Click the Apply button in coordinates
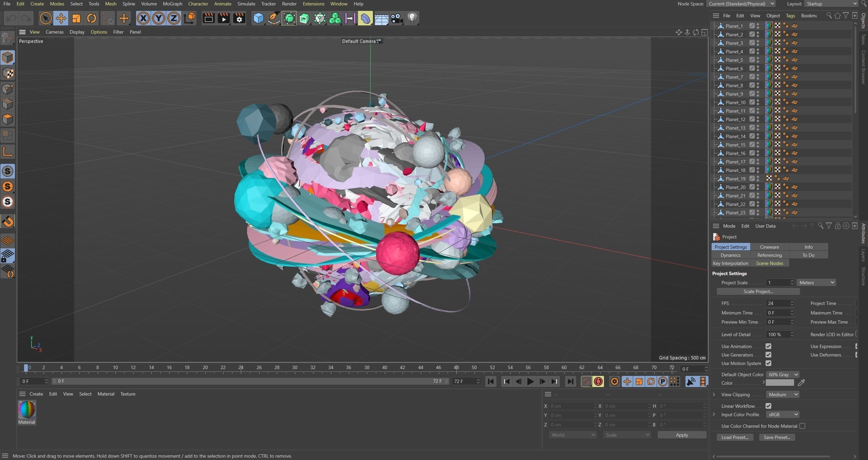This screenshot has width=868, height=460. click(682, 435)
